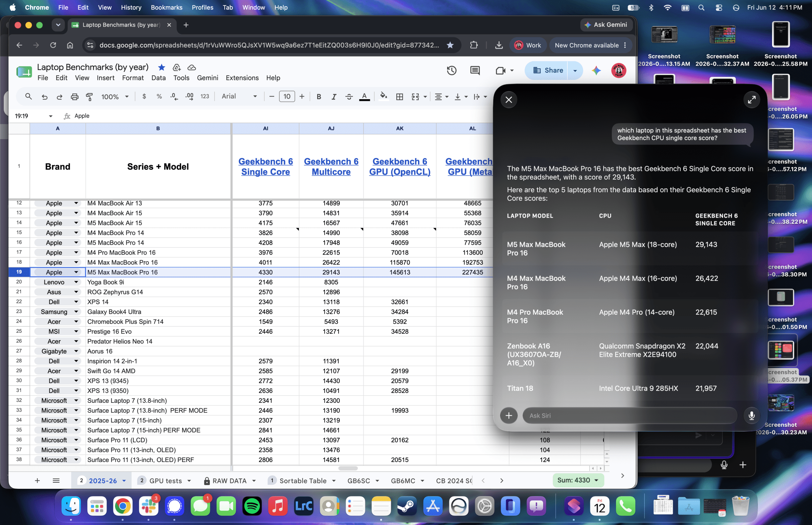Toggle italic formatting

(x=334, y=97)
